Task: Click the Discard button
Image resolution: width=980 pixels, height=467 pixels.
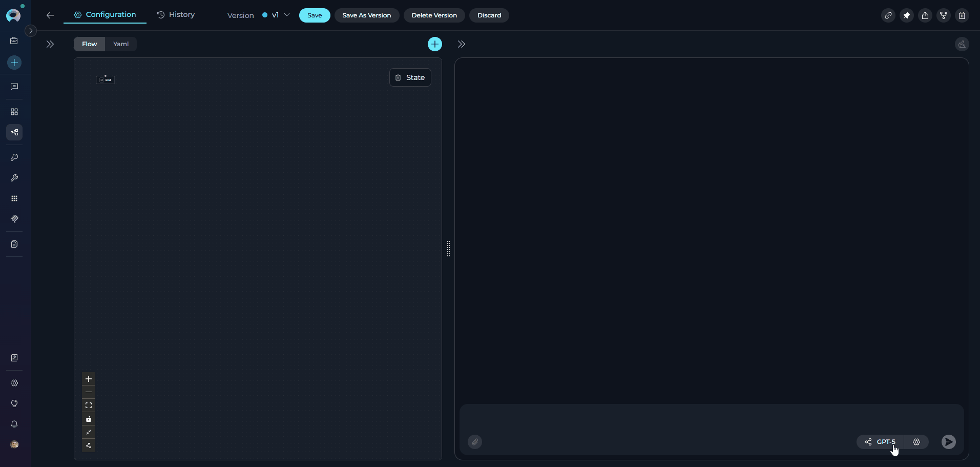Action: pyautogui.click(x=489, y=15)
